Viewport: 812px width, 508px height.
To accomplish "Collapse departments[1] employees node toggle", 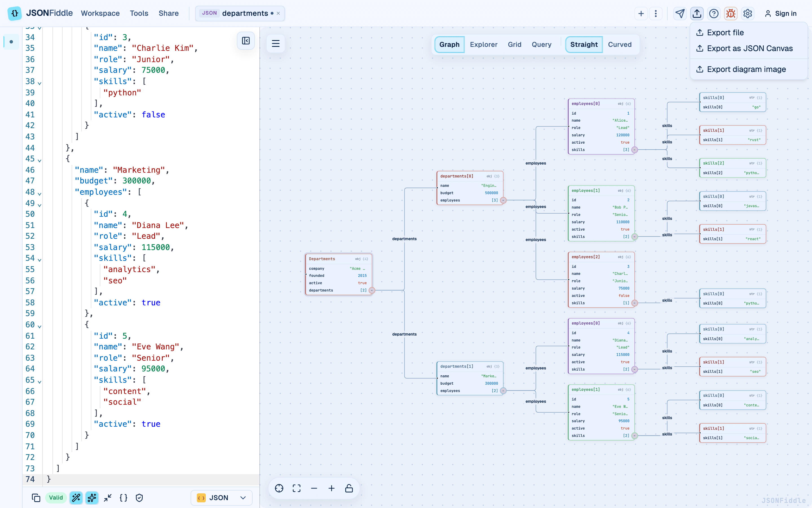I will [x=503, y=390].
